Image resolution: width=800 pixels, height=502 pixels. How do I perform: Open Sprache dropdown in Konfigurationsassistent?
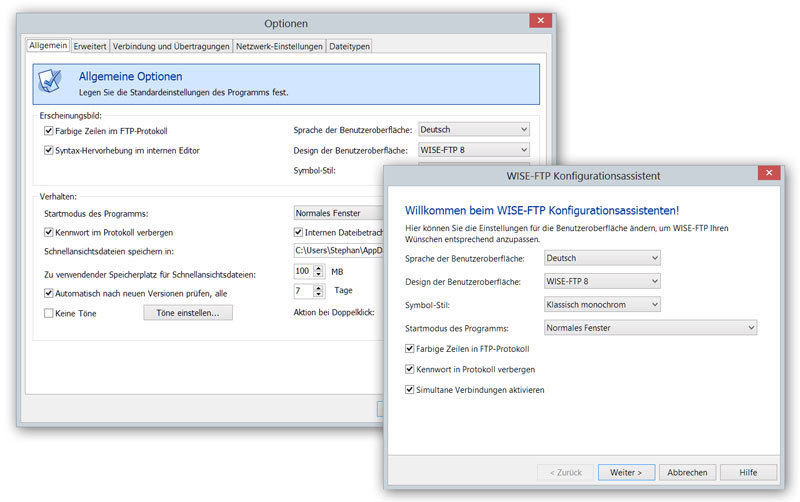602,258
